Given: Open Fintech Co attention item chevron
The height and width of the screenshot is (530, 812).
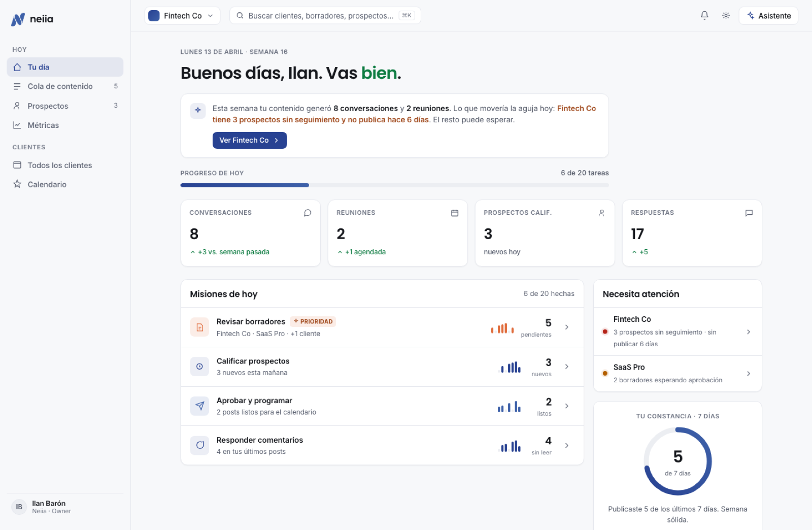Looking at the screenshot, I should pos(749,332).
